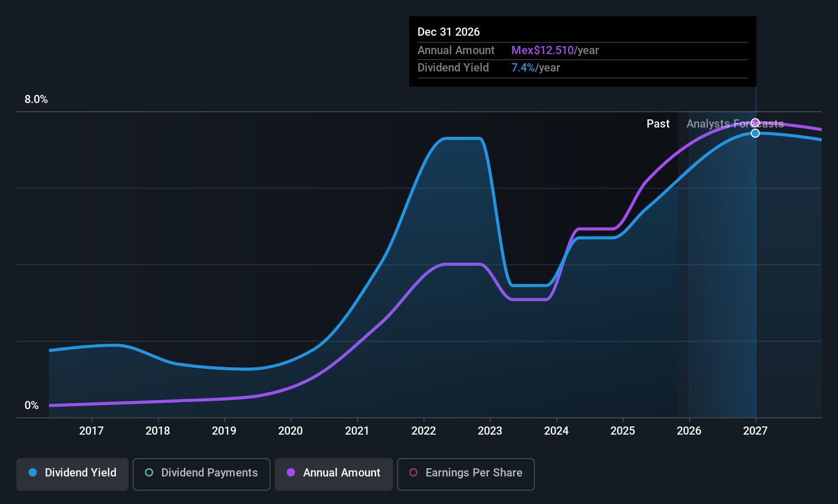The height and width of the screenshot is (504, 838).
Task: Click the pink Earnings Per Share circle
Action: 413,472
